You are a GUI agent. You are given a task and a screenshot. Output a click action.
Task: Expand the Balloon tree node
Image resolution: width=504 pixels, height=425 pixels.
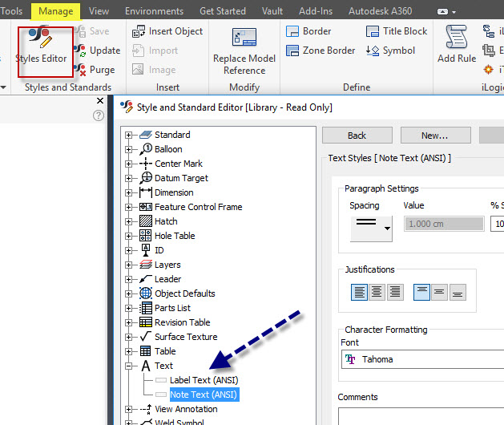click(128, 149)
